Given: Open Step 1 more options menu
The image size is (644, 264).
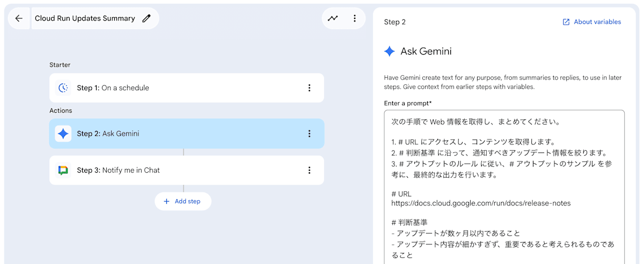Looking at the screenshot, I should [309, 88].
